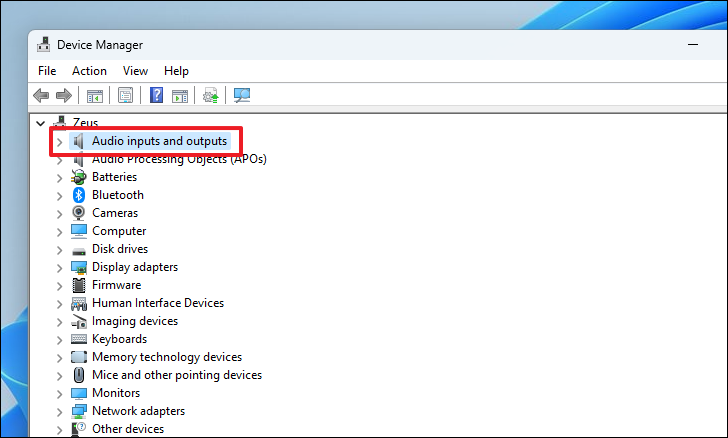Click the Network adapters icon
This screenshot has height=438, width=728.
coord(79,411)
